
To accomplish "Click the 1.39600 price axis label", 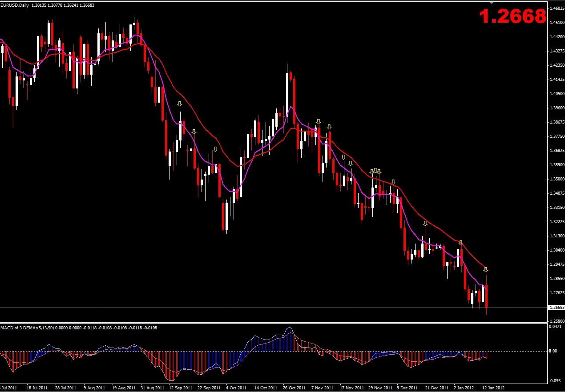I will point(557,108).
